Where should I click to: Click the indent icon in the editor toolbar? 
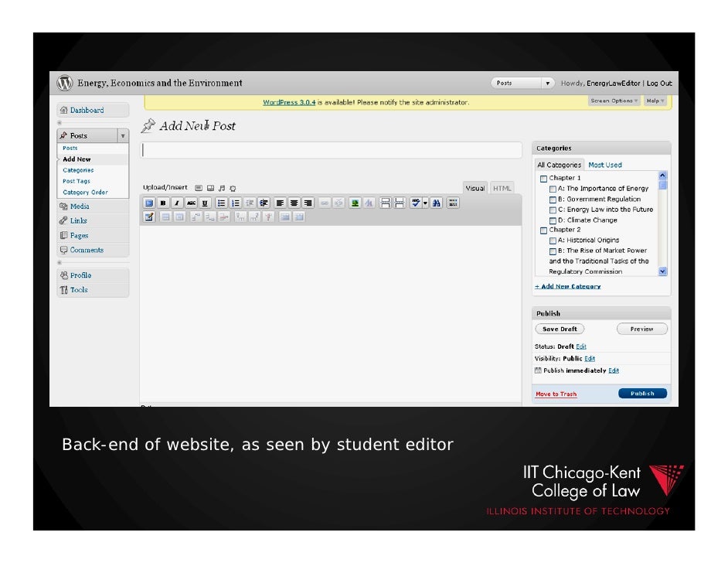(264, 203)
